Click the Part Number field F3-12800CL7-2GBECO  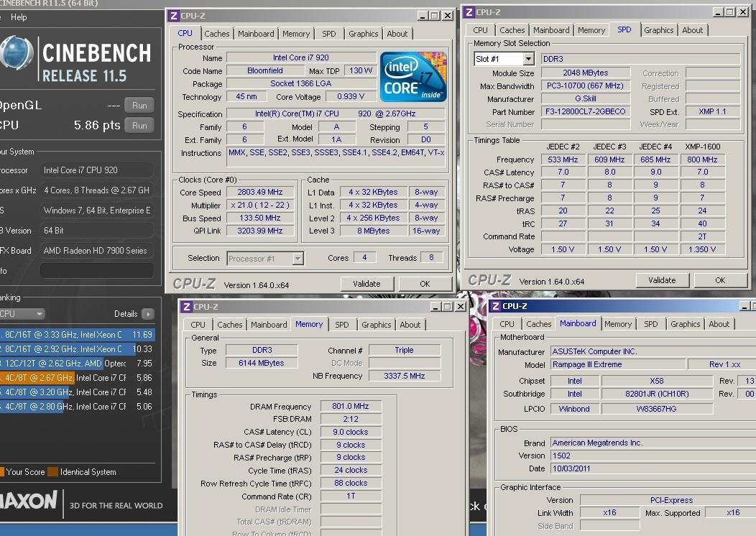pyautogui.click(x=585, y=111)
